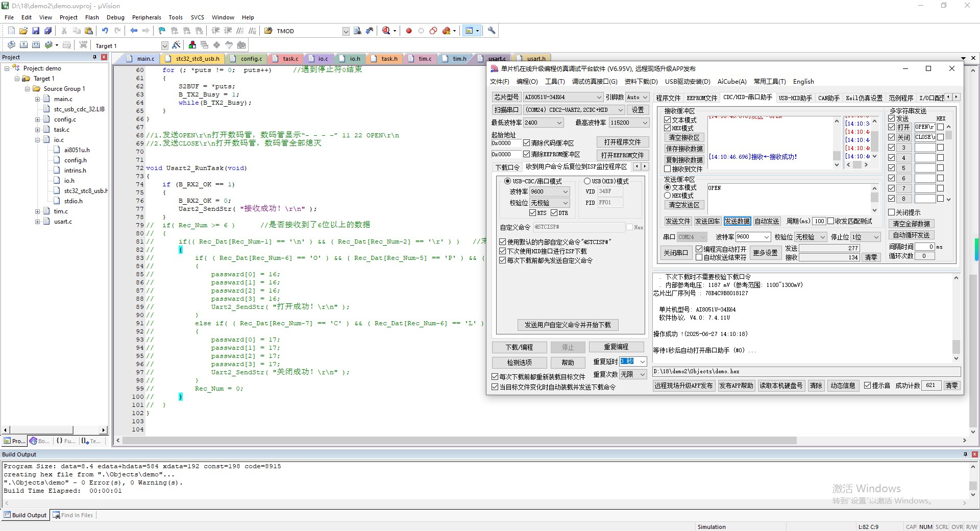Start the debug session icon

pyautogui.click(x=386, y=31)
